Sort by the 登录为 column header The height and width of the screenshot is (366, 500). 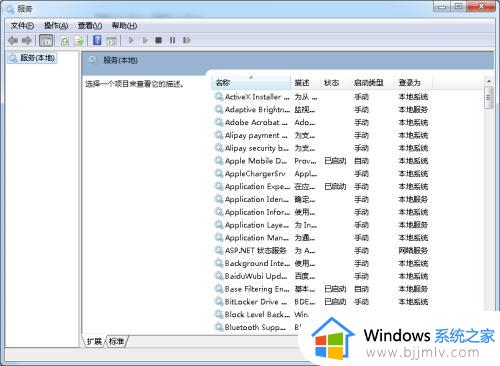point(413,82)
